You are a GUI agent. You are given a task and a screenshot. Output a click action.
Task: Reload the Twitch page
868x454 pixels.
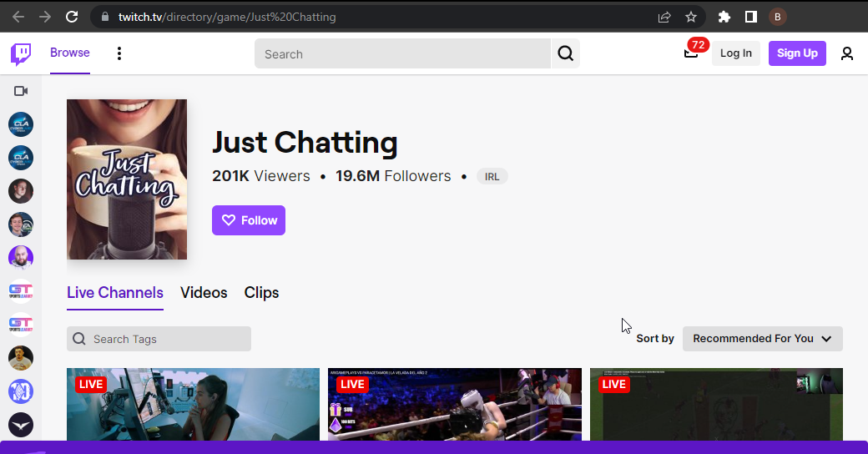point(72,18)
